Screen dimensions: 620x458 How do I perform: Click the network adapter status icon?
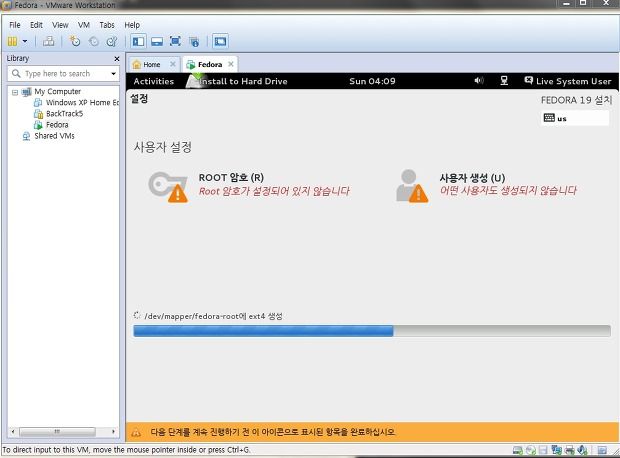click(556, 450)
